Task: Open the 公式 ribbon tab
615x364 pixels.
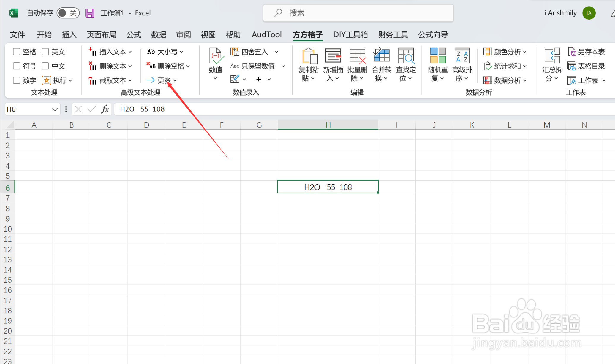Action: (x=134, y=35)
